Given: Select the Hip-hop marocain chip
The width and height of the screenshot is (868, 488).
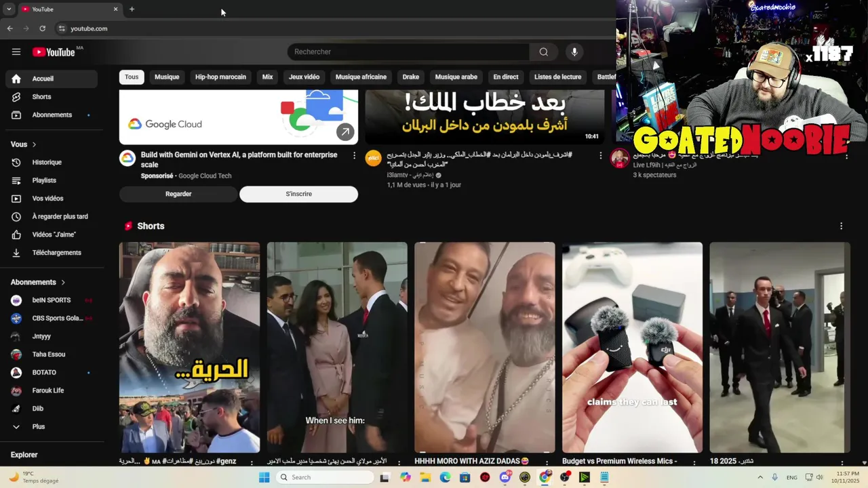Looking at the screenshot, I should point(220,77).
